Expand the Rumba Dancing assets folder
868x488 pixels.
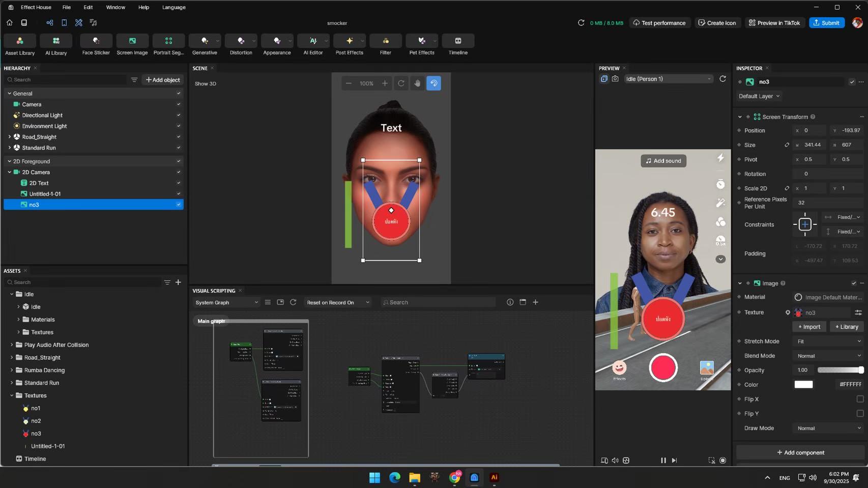pos(12,370)
